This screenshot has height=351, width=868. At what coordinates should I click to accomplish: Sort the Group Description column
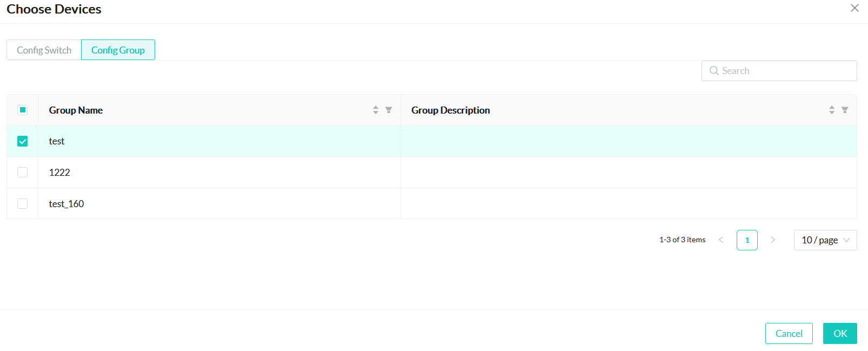click(x=832, y=110)
